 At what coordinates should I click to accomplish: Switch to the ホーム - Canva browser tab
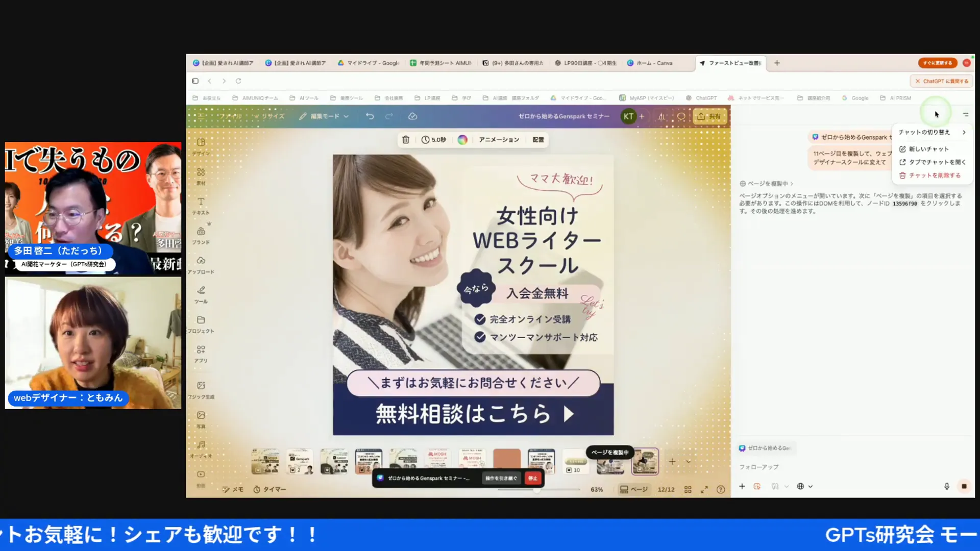[x=650, y=63]
